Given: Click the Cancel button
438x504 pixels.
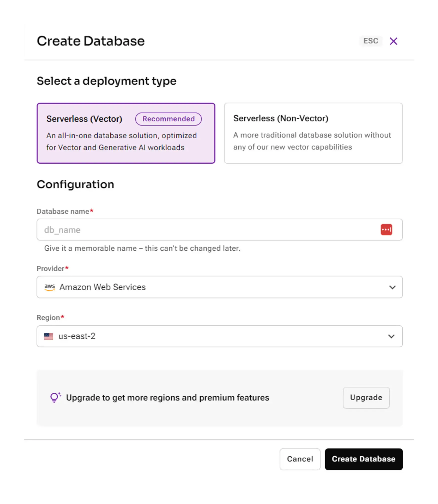Looking at the screenshot, I should click(300, 459).
